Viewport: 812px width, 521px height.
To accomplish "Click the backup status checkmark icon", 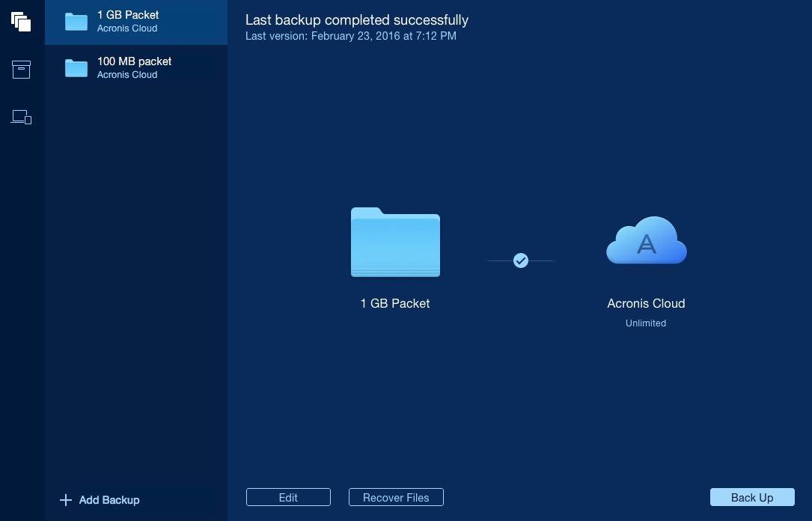I will click(x=521, y=260).
